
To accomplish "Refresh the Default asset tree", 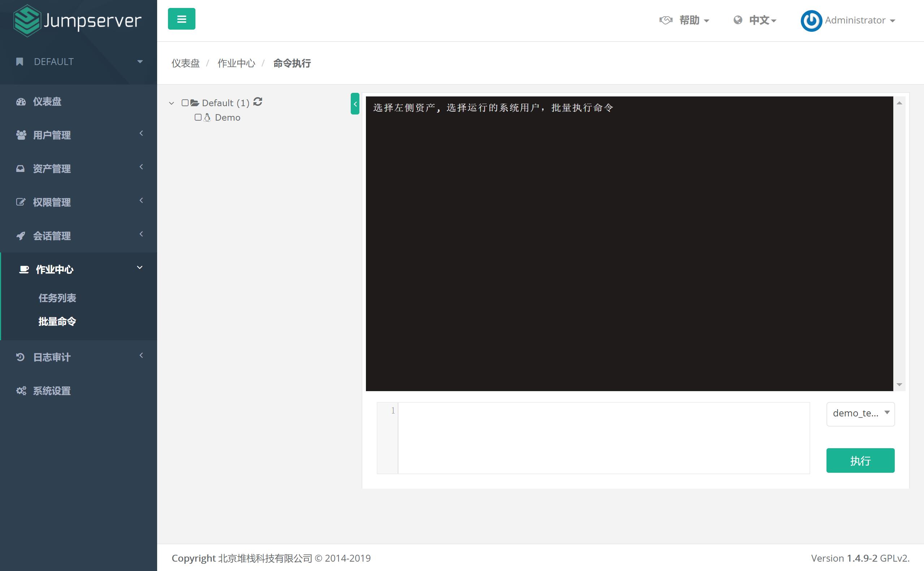I will (258, 102).
